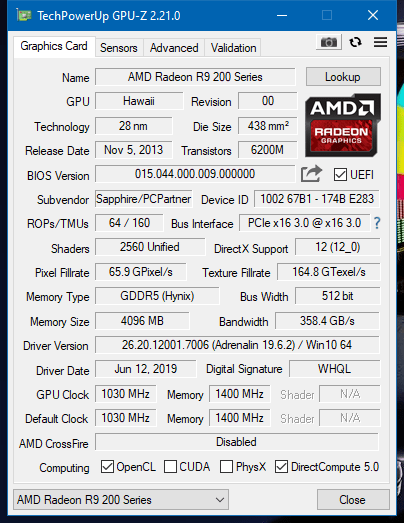Click the Driver Version field

click(x=237, y=345)
